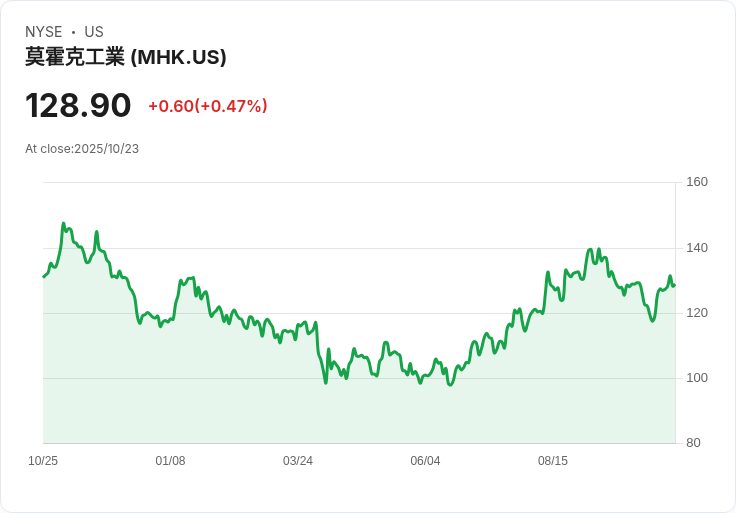Click the 100 y-axis label

pyautogui.click(x=697, y=378)
